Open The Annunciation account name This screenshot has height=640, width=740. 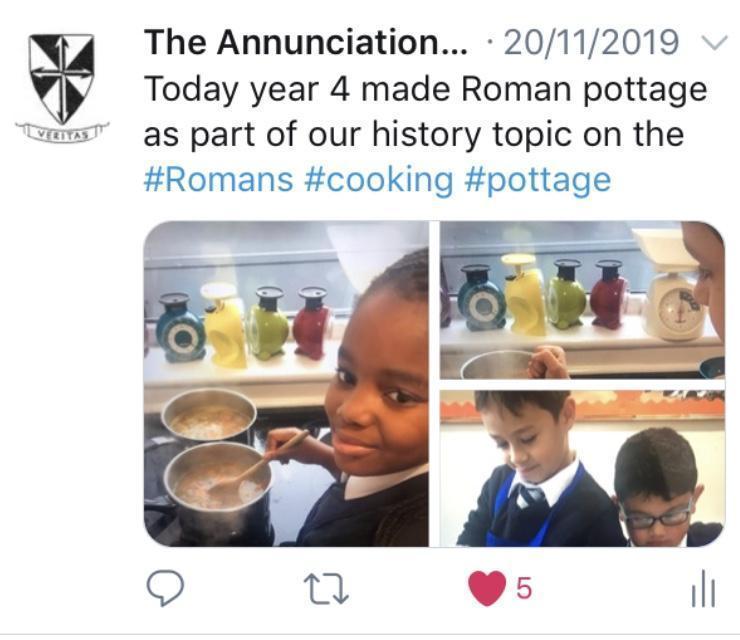(306, 42)
